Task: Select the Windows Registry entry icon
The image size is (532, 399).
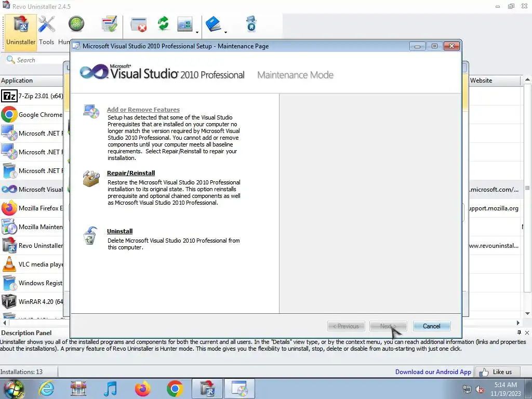Action: click(x=9, y=283)
